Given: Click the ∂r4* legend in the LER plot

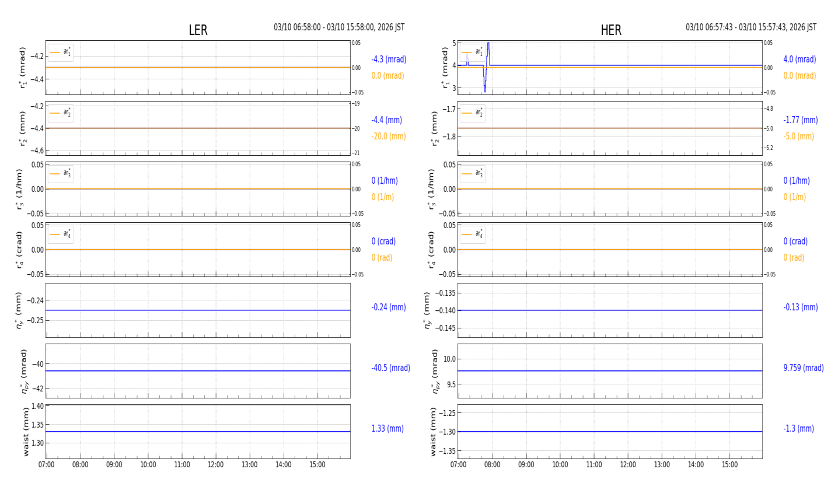Looking at the screenshot, I should coord(61,235).
